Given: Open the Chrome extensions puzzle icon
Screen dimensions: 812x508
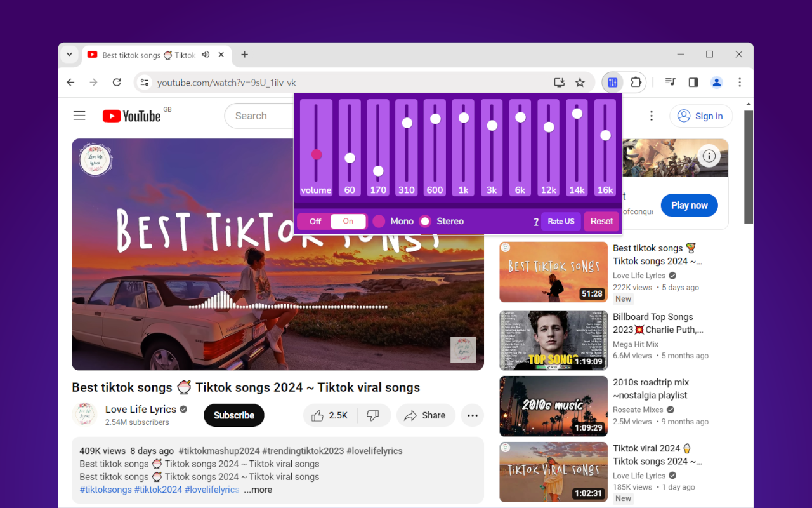Looking at the screenshot, I should (636, 82).
